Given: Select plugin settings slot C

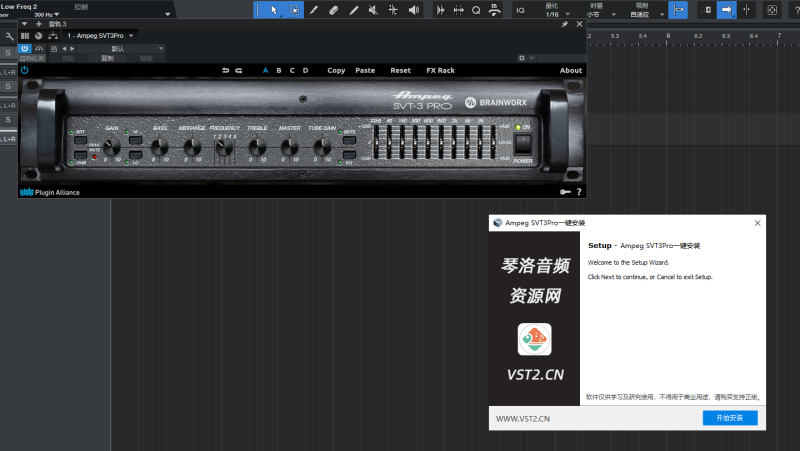Looking at the screenshot, I should [x=292, y=70].
